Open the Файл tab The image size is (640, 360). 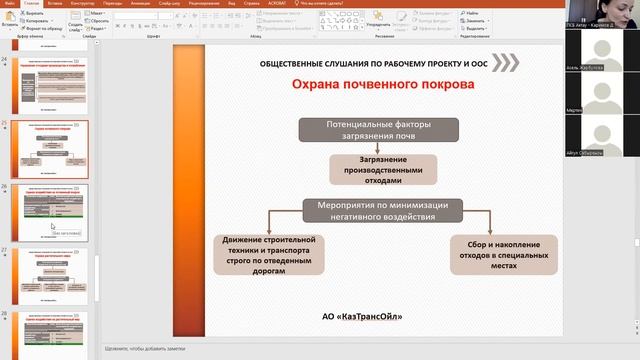click(x=10, y=3)
